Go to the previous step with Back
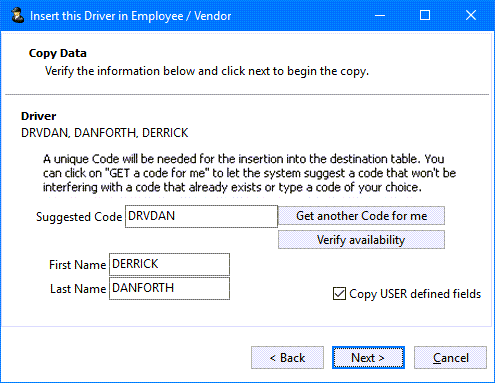 click(287, 358)
